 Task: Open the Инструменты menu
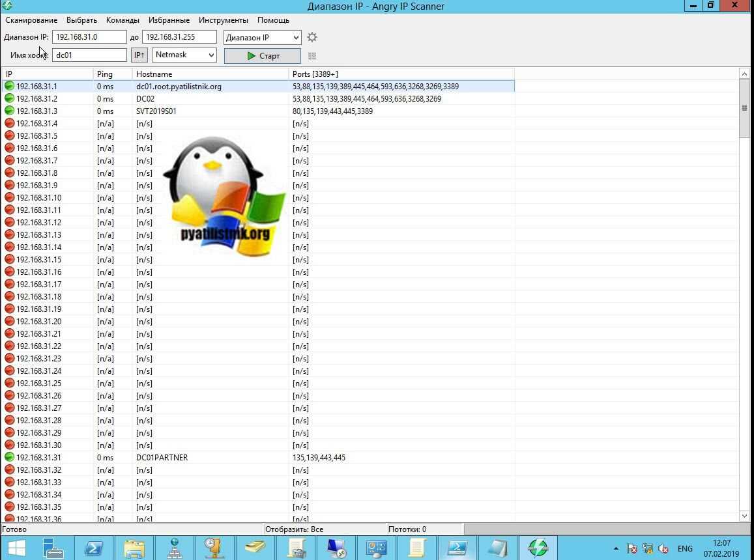coord(223,20)
